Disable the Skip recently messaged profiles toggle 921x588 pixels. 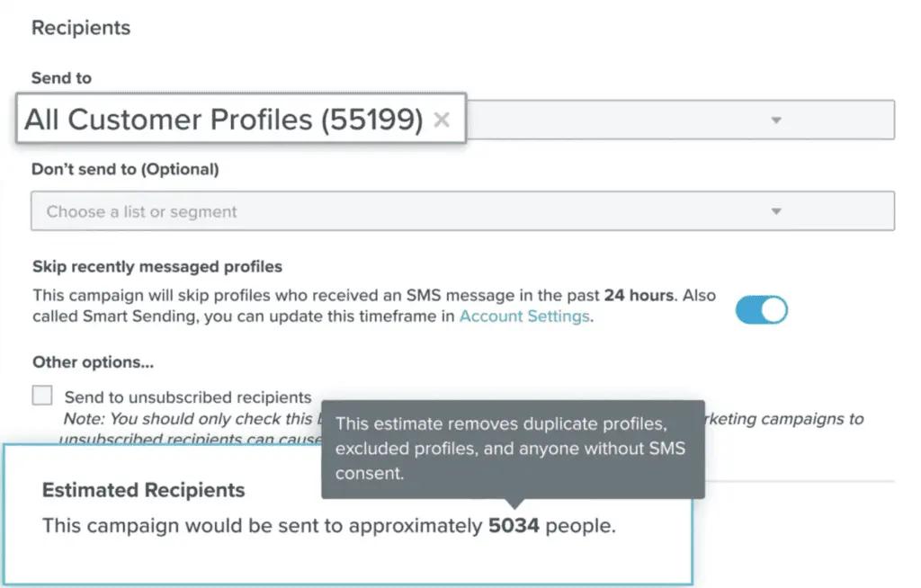761,308
